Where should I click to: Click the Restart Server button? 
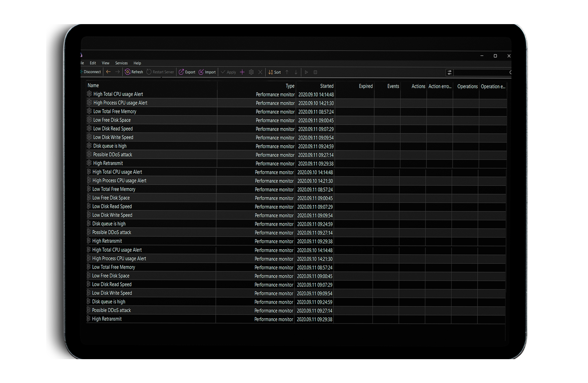click(x=160, y=72)
